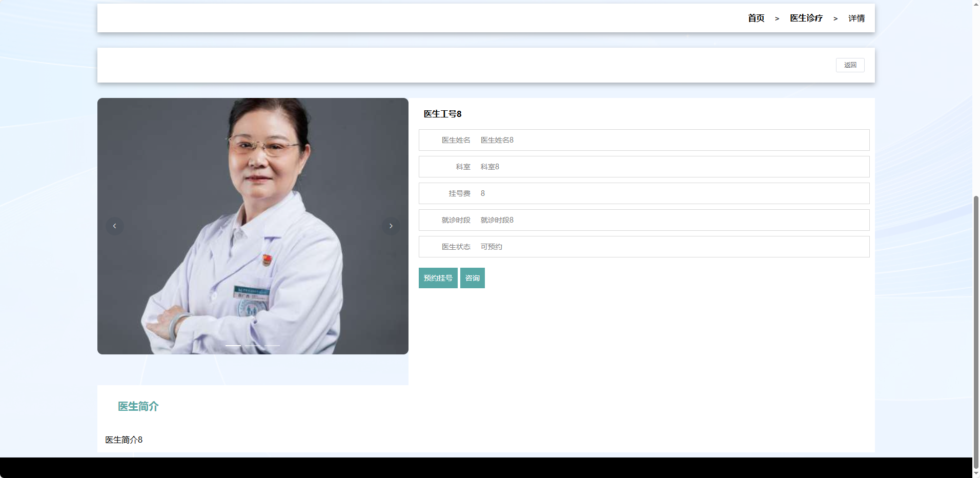
Task: Click the scrollbar up arrow
Action: (x=976, y=4)
